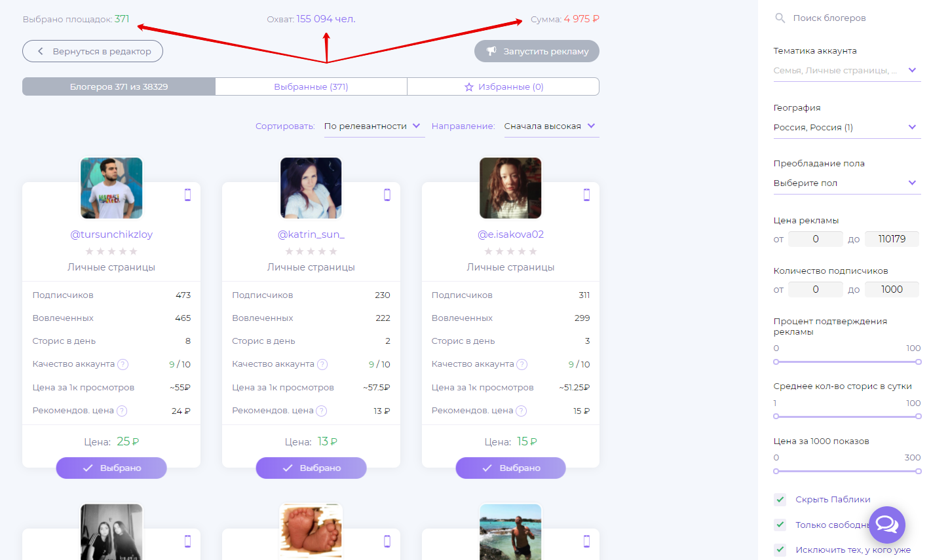Toggle the Исключить тех, у кого уже checkbox
Viewport: 931px width, 560px height.
(780, 550)
